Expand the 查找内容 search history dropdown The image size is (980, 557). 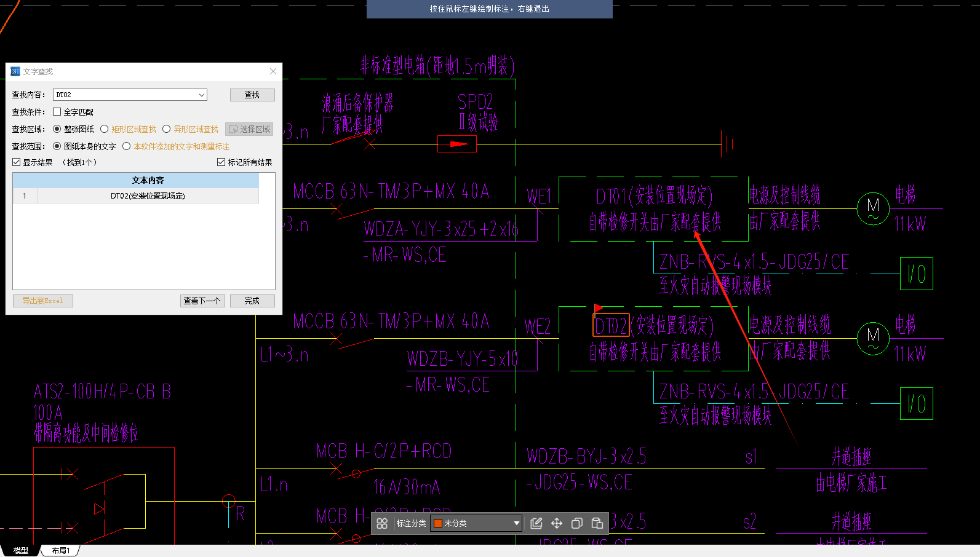[201, 95]
